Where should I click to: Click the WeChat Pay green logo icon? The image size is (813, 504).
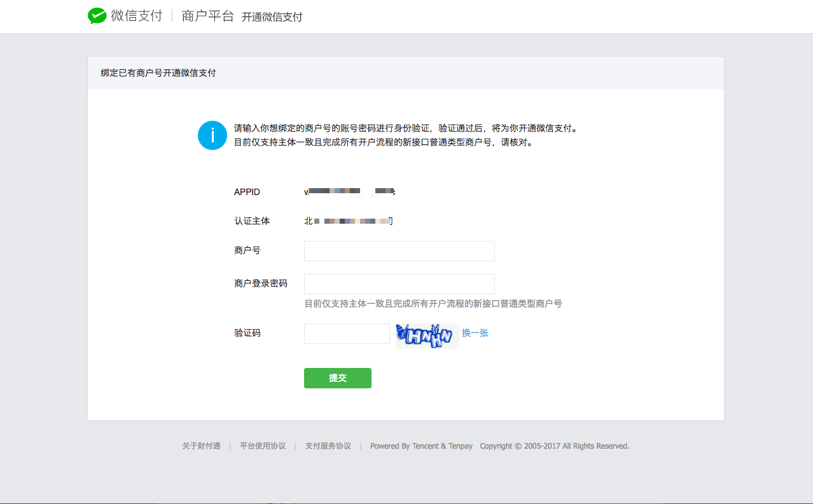97,16
